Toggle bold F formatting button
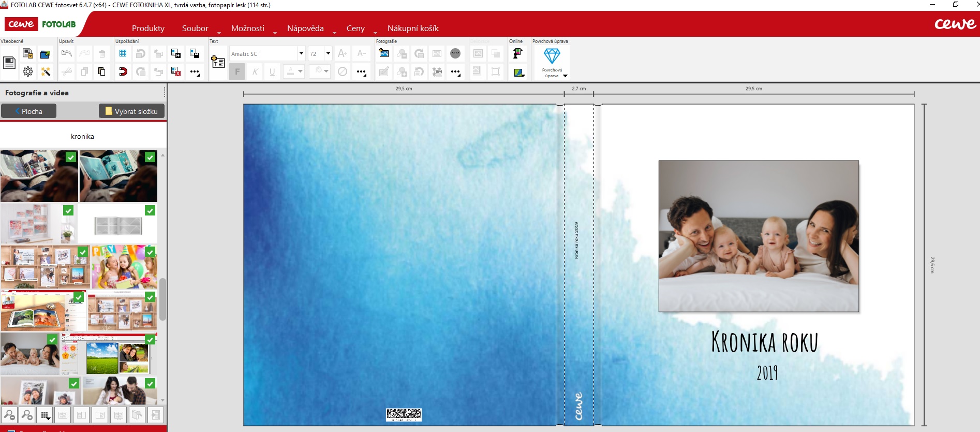Image resolution: width=980 pixels, height=432 pixels. pos(237,71)
